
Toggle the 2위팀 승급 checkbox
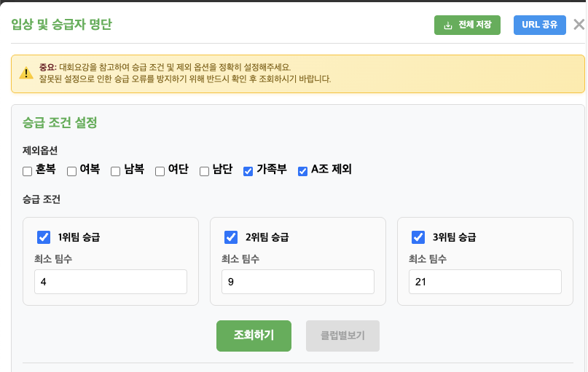click(x=231, y=237)
